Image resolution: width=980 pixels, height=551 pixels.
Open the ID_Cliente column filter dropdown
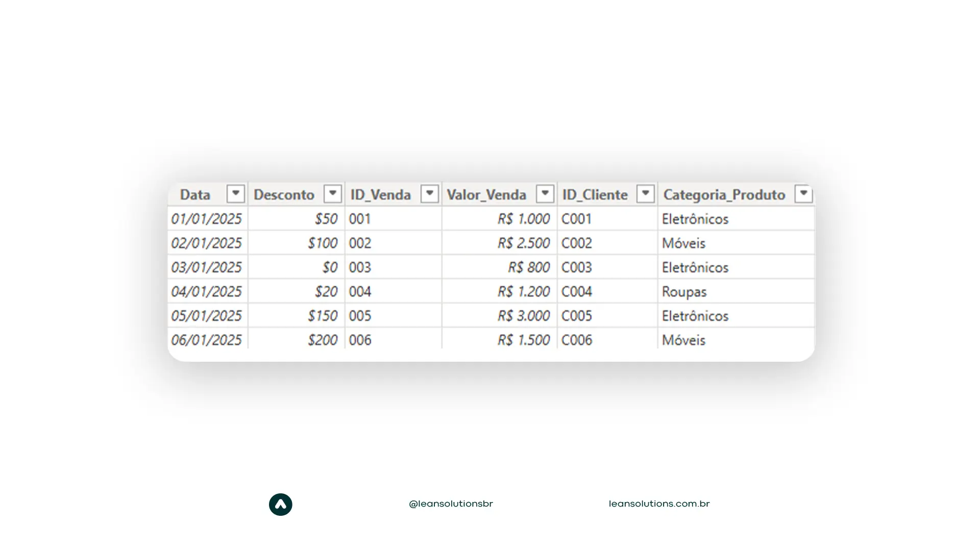[645, 194]
